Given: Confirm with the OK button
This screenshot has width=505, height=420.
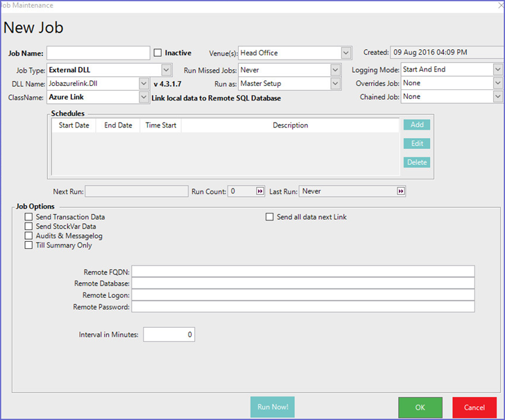Looking at the screenshot, I should click(x=420, y=408).
